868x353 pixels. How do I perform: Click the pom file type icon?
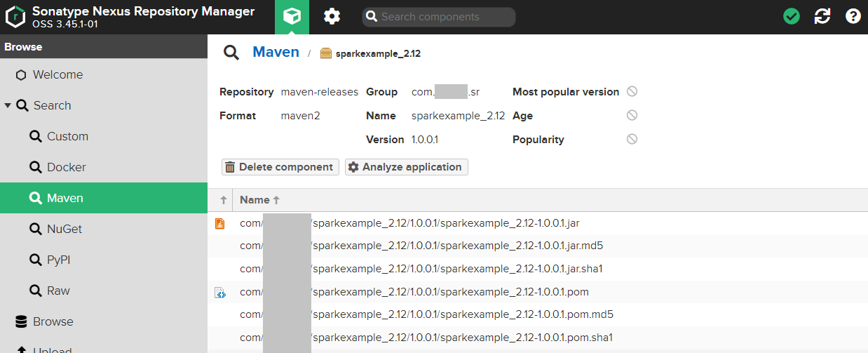(219, 293)
